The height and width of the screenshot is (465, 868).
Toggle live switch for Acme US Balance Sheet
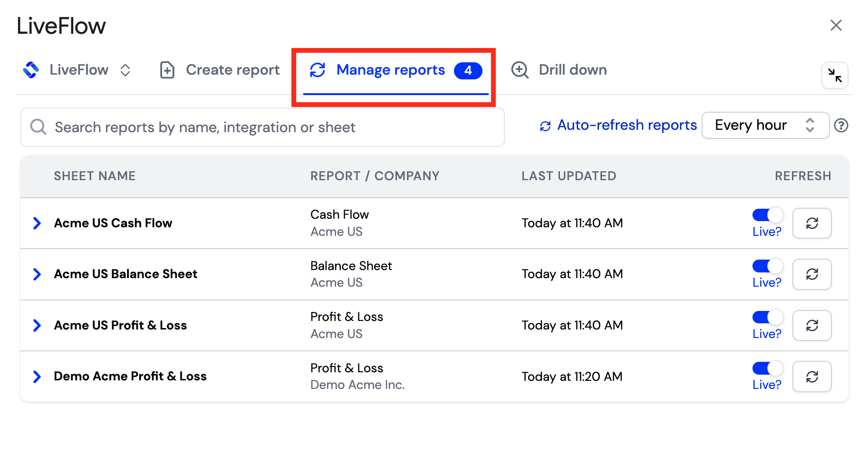(x=768, y=266)
